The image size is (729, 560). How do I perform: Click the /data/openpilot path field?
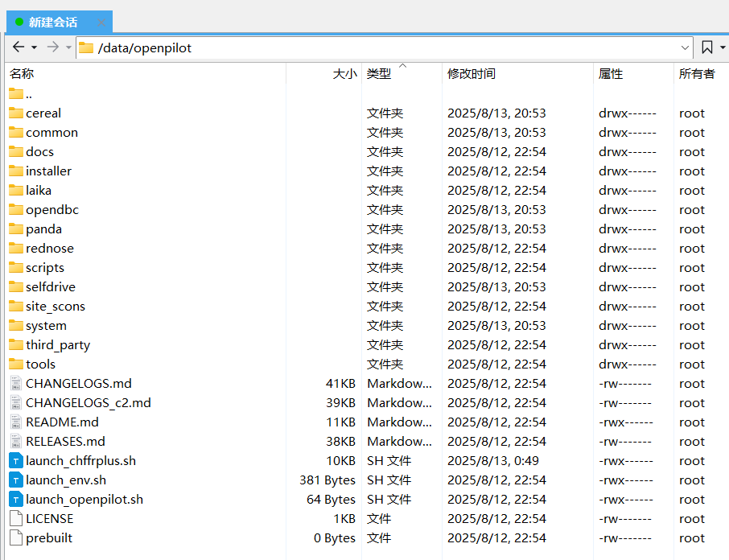coord(384,47)
